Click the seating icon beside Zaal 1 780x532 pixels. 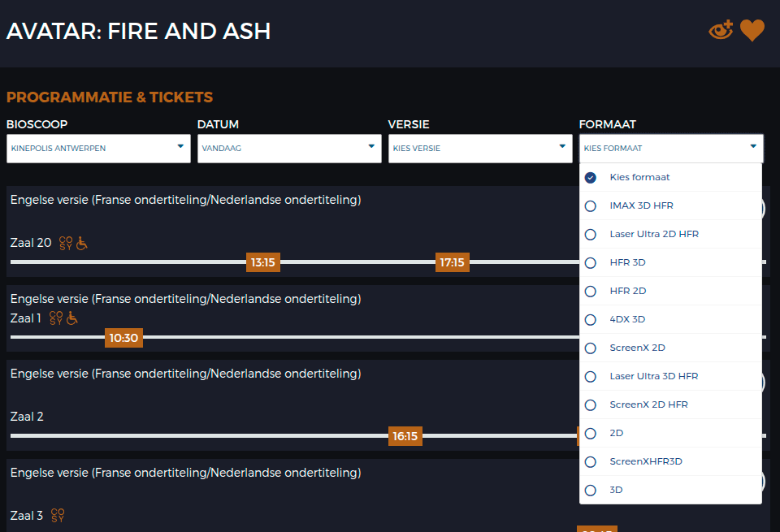56,318
